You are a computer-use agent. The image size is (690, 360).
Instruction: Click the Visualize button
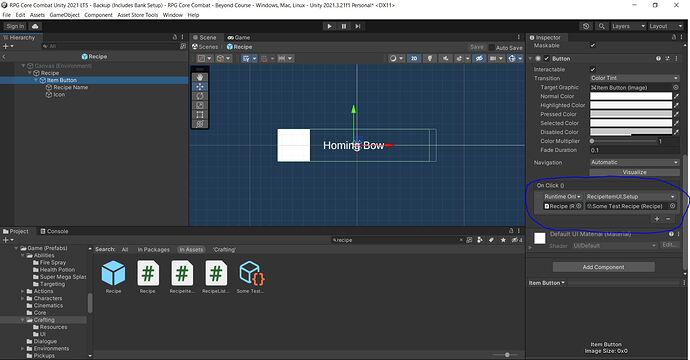(634, 172)
